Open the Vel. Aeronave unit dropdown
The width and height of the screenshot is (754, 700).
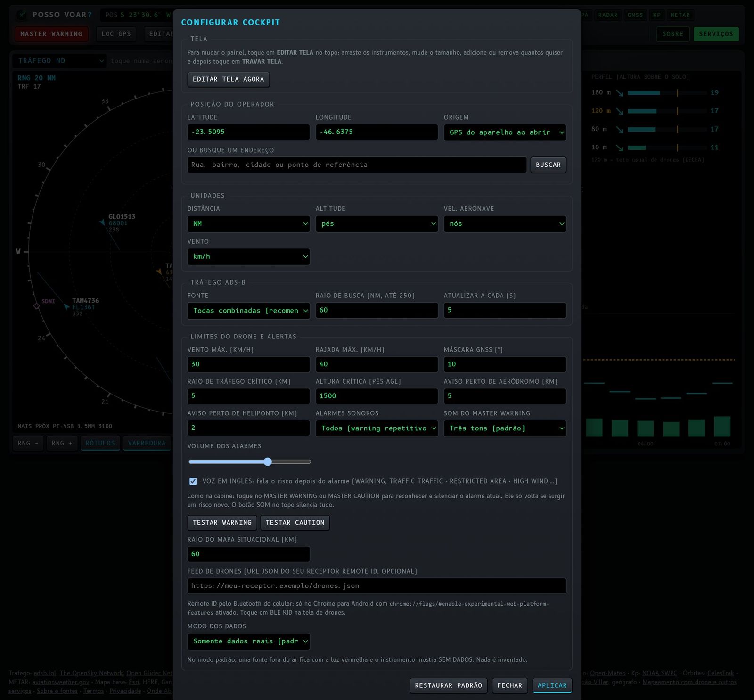pos(505,224)
